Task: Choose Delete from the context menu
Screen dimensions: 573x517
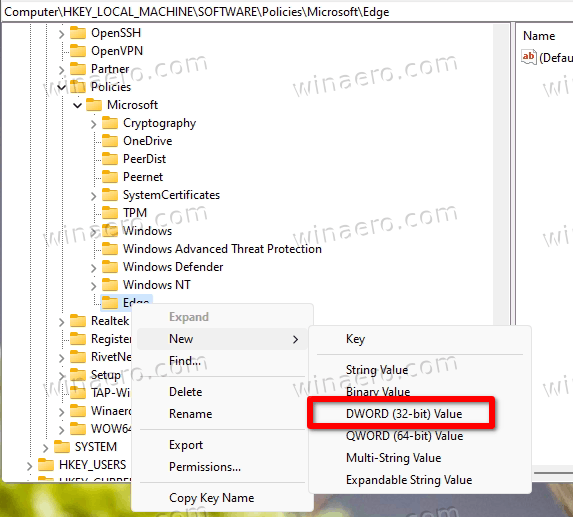Action: click(x=222, y=392)
